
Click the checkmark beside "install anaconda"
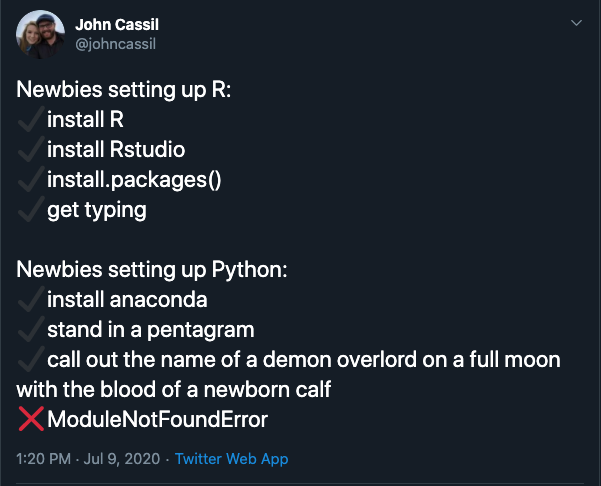pos(30,299)
